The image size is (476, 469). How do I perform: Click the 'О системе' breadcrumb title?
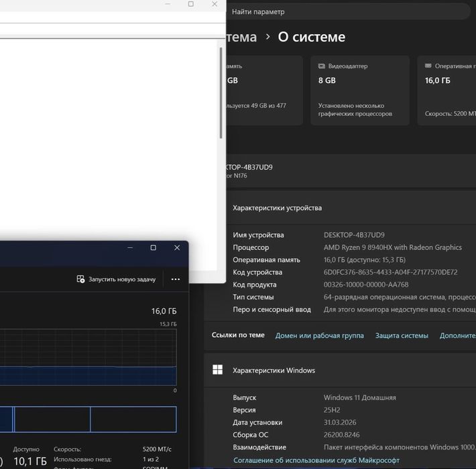pos(312,37)
